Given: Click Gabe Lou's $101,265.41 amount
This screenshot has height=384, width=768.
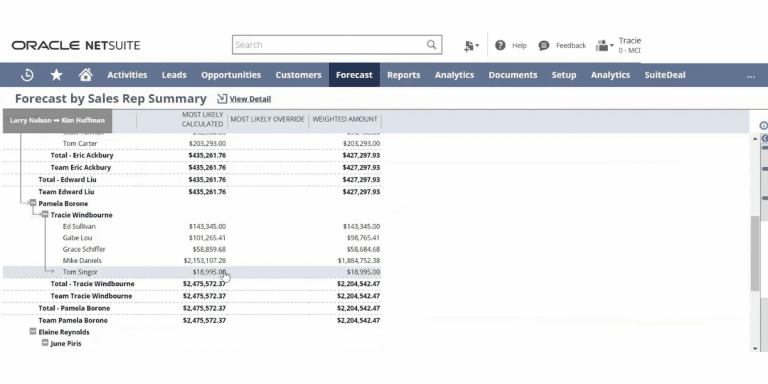Looking at the screenshot, I should coord(207,238).
